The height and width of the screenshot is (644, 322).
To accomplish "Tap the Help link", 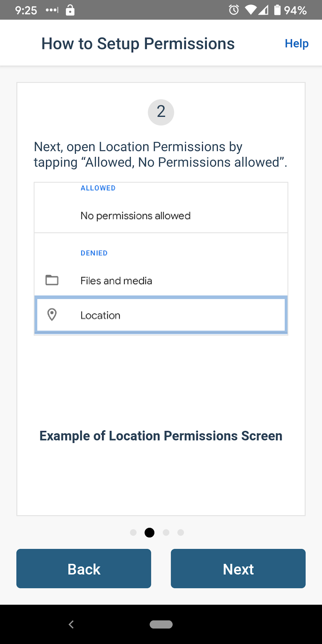I will (x=296, y=44).
